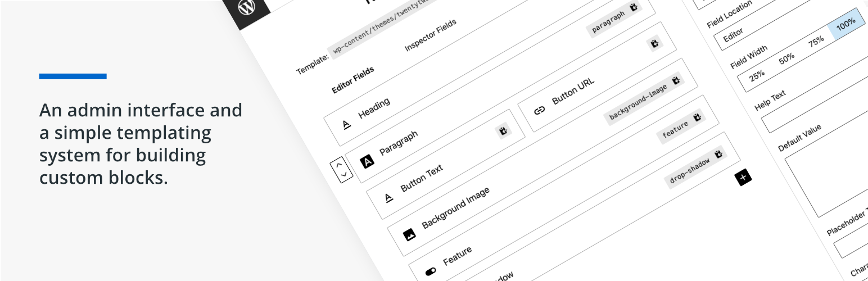868x281 pixels.
Task: Click the toggle icon beside Feature
Action: (431, 271)
